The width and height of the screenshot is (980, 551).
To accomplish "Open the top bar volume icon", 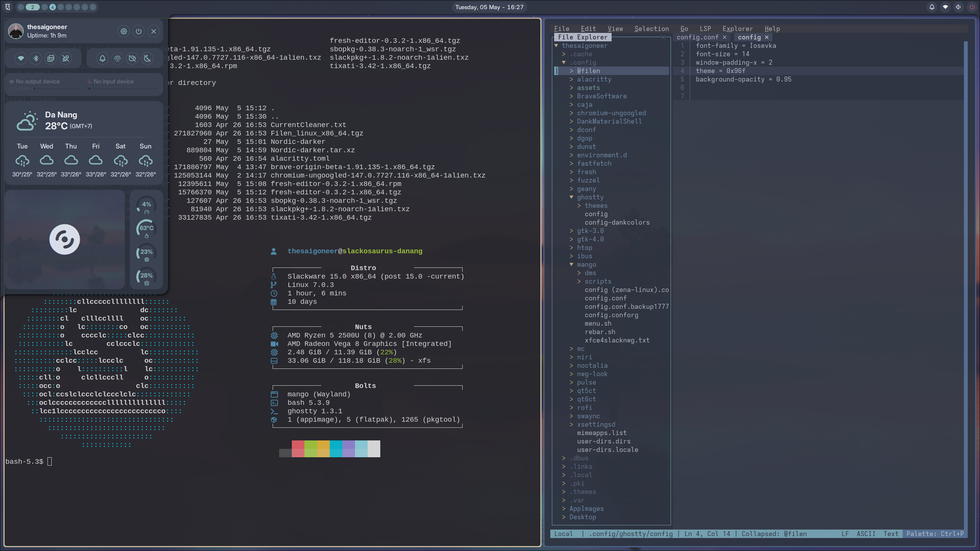I will [958, 7].
